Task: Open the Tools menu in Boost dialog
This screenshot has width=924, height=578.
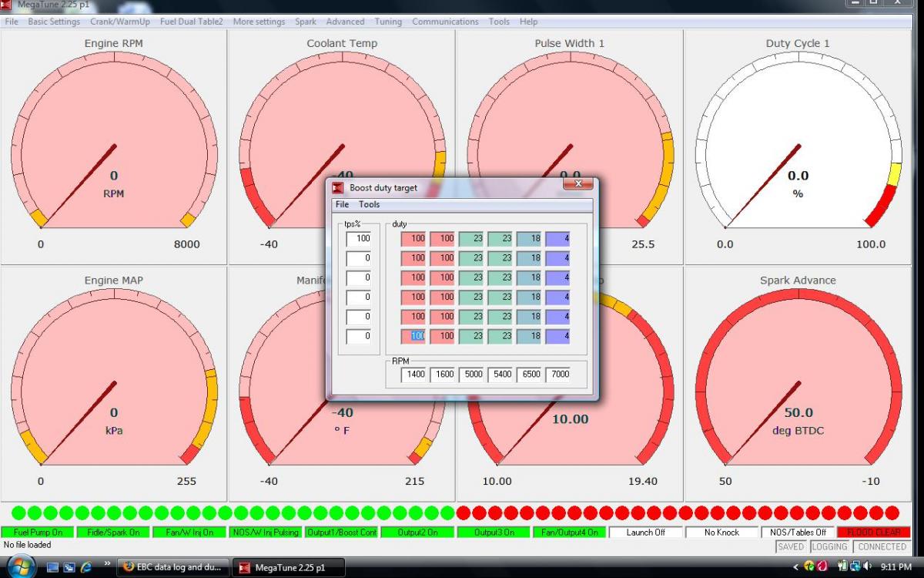Action: [369, 205]
